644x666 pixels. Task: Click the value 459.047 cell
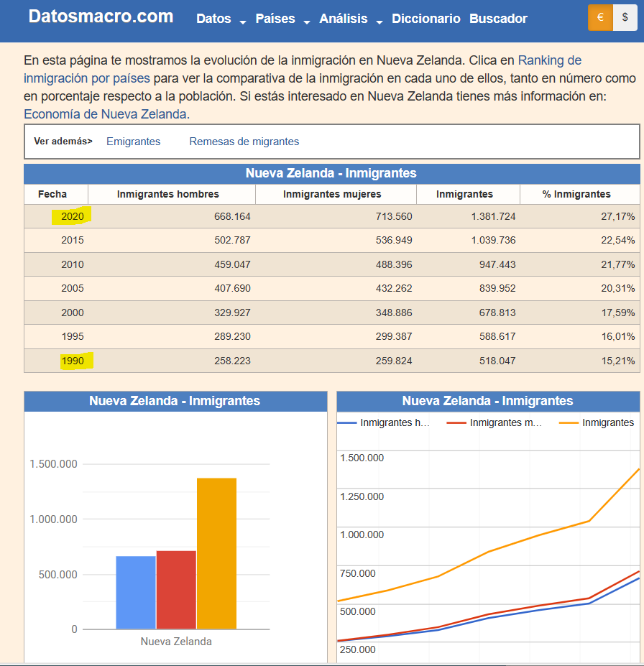coord(232,264)
